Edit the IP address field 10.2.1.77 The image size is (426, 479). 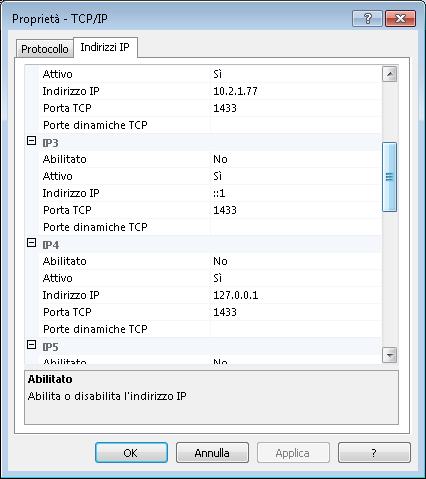coord(296,91)
